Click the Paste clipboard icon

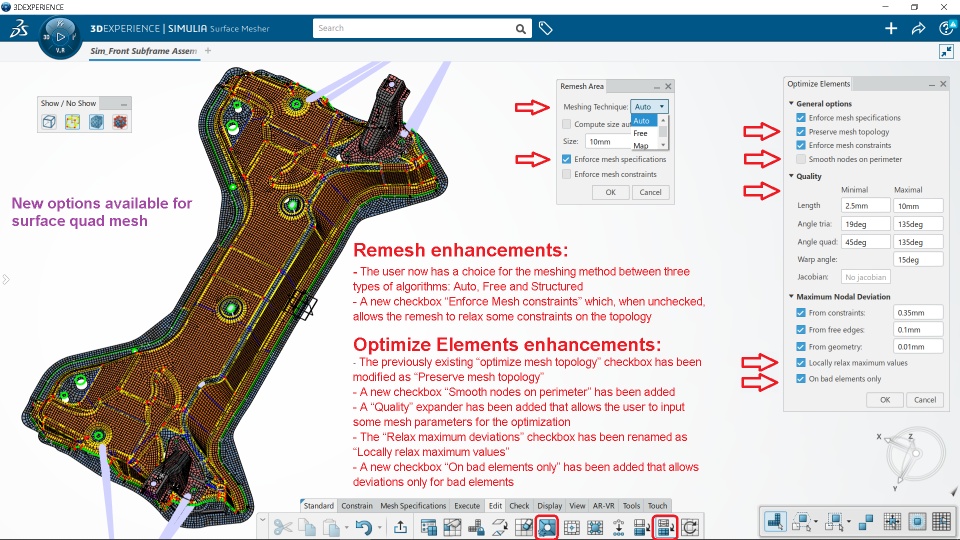331,527
